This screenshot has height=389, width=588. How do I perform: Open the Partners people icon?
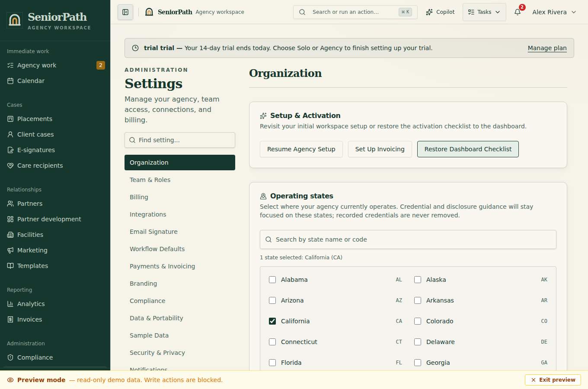[x=10, y=204]
